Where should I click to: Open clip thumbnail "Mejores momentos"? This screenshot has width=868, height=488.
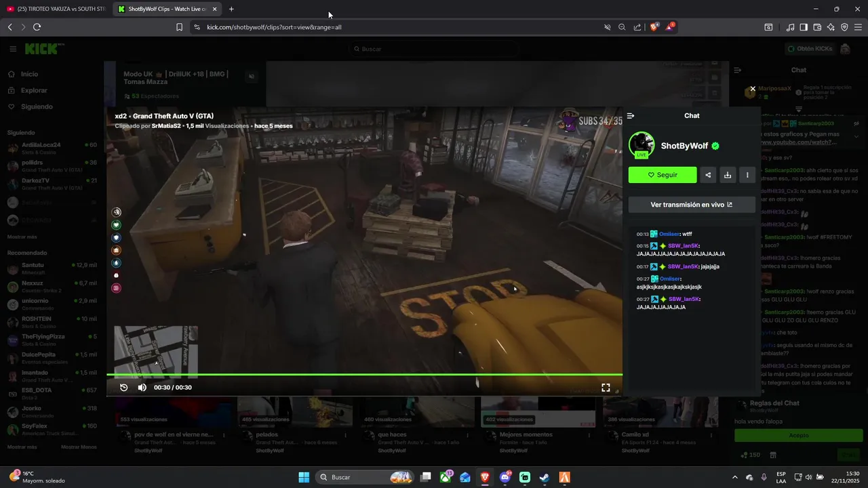538,412
